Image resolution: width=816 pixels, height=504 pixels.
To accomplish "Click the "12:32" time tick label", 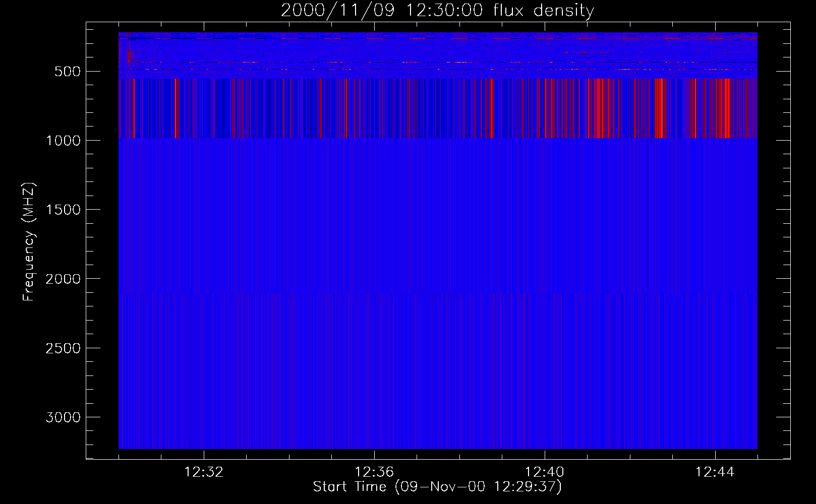I will (x=204, y=472).
